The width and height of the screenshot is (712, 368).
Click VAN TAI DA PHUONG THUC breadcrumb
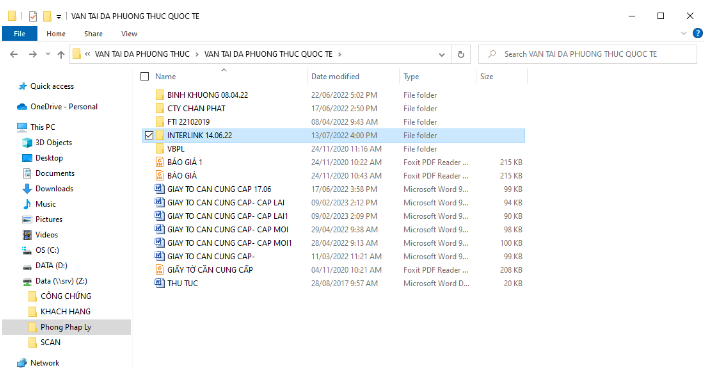142,54
